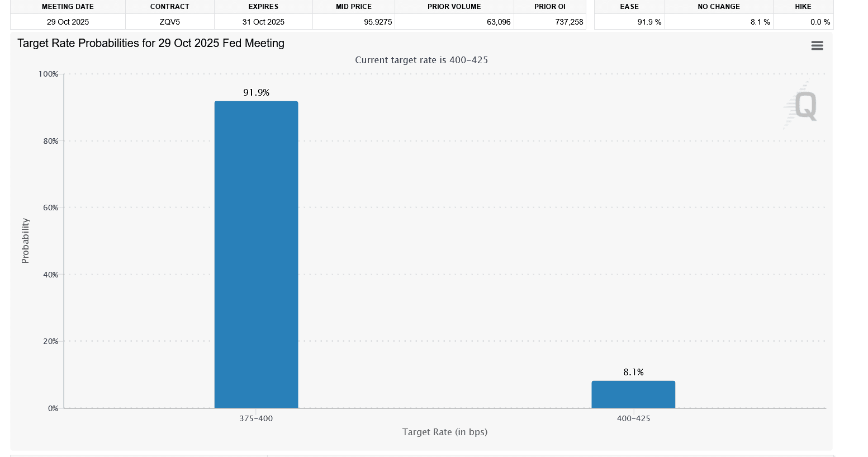Click the 29 Oct 2025 meeting date
The height and width of the screenshot is (457, 868).
point(67,22)
